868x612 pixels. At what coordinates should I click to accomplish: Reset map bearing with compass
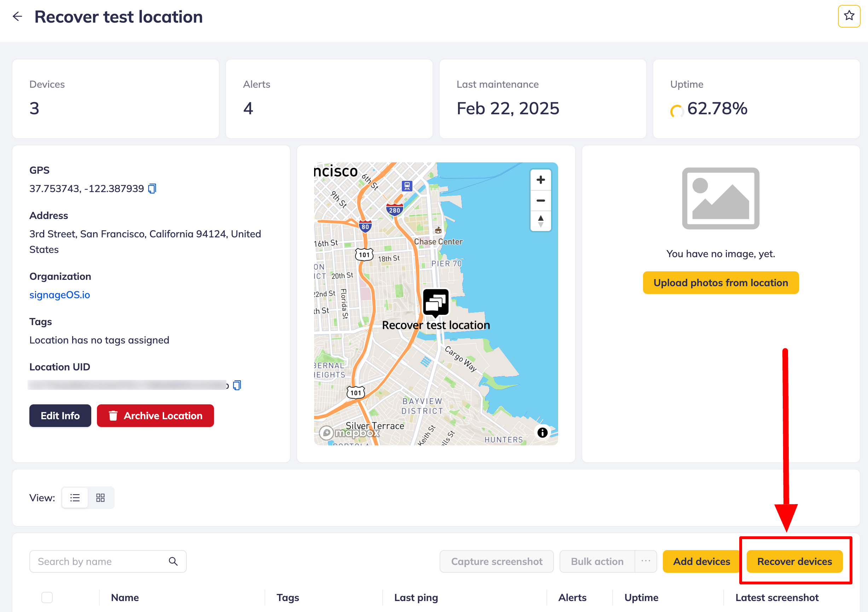[x=540, y=221]
